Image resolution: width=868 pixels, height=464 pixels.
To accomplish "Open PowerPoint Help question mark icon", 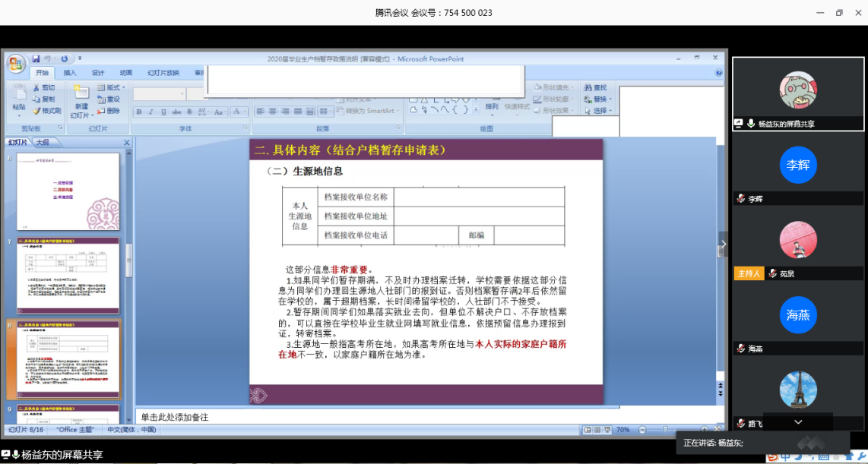I will (x=718, y=73).
